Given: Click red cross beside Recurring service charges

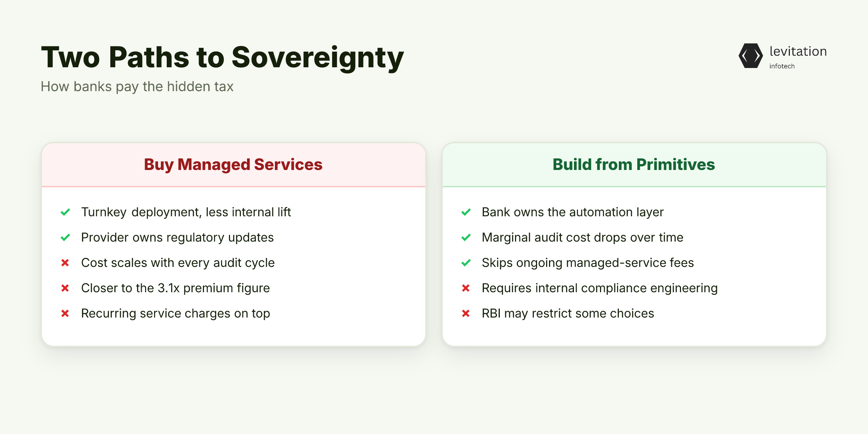Looking at the screenshot, I should tap(65, 313).
